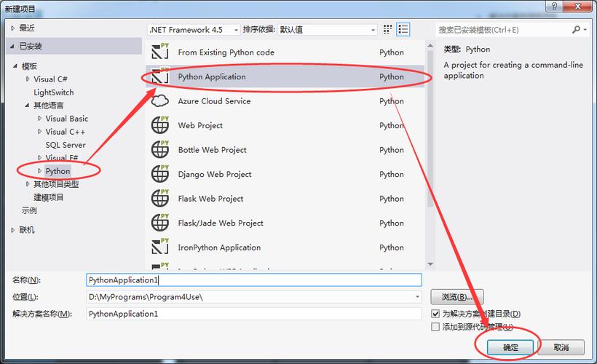This screenshot has height=364, width=597.
Task: Select "Flask/Jade Web Project" template name
Action: [x=221, y=223]
